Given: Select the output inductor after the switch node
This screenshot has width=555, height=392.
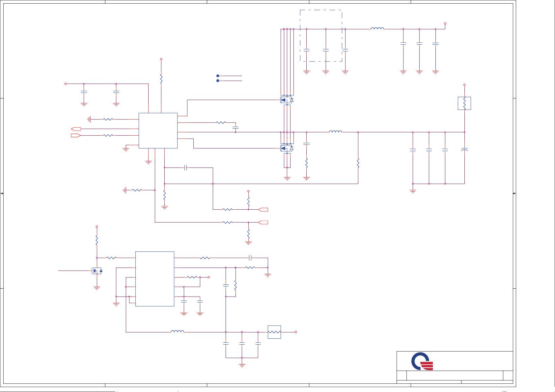Looking at the screenshot, I should click(335, 131).
